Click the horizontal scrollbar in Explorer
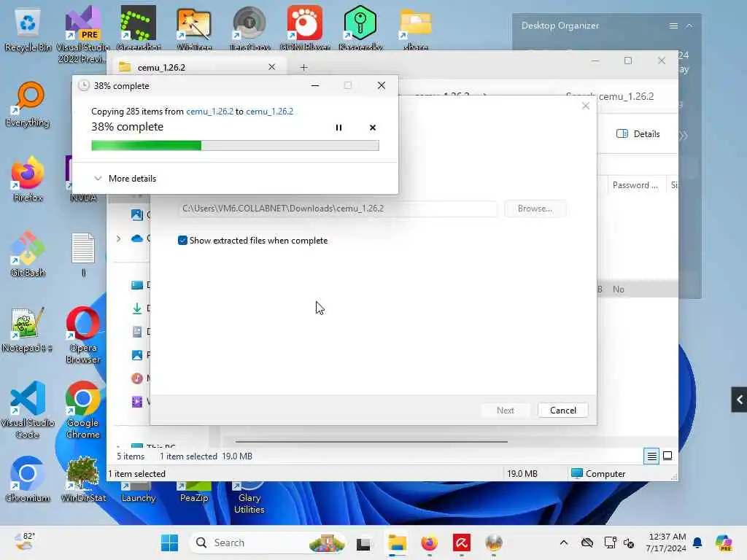 point(371,441)
